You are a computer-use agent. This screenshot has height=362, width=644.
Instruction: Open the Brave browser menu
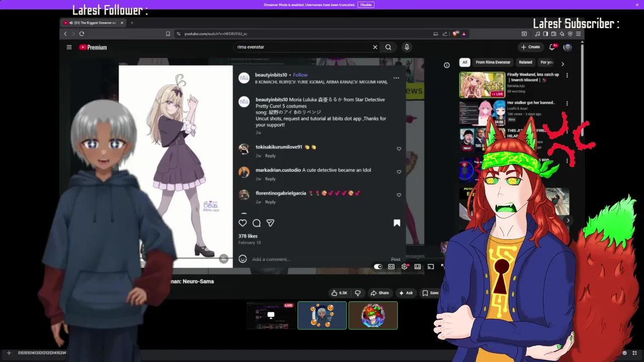578,34
